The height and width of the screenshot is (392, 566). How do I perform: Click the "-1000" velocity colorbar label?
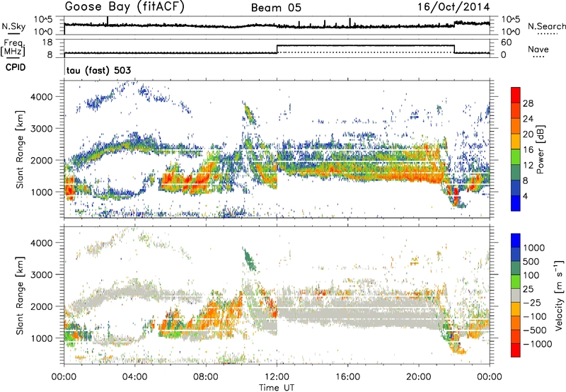point(537,344)
